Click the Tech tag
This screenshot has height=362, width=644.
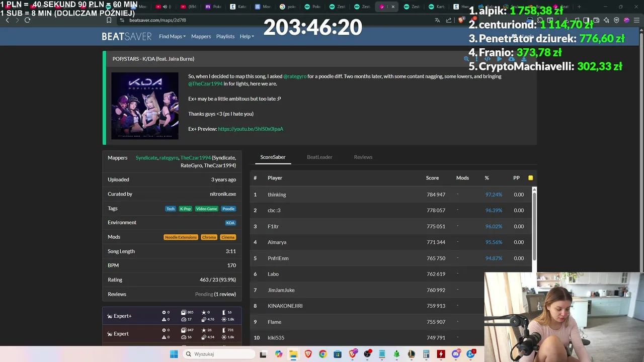point(171,209)
